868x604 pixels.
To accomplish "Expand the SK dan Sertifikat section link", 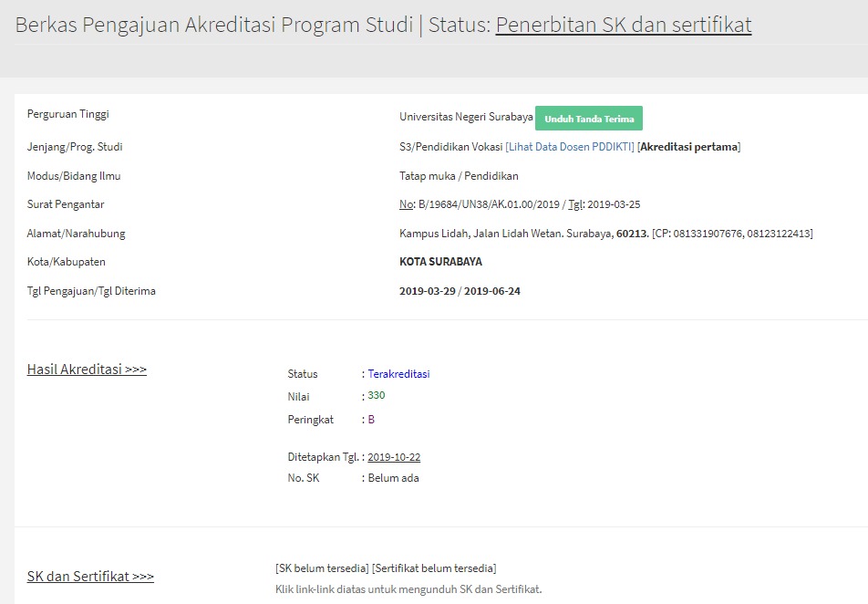I will coord(90,577).
